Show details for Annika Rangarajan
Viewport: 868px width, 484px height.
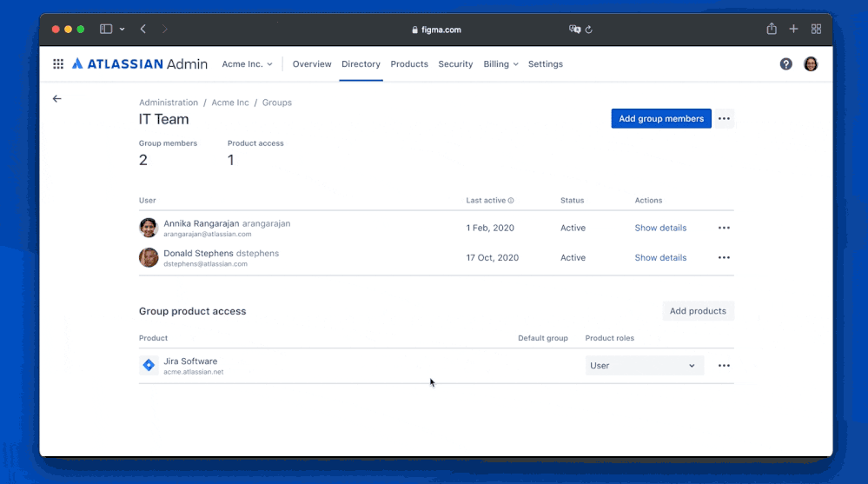tap(660, 228)
